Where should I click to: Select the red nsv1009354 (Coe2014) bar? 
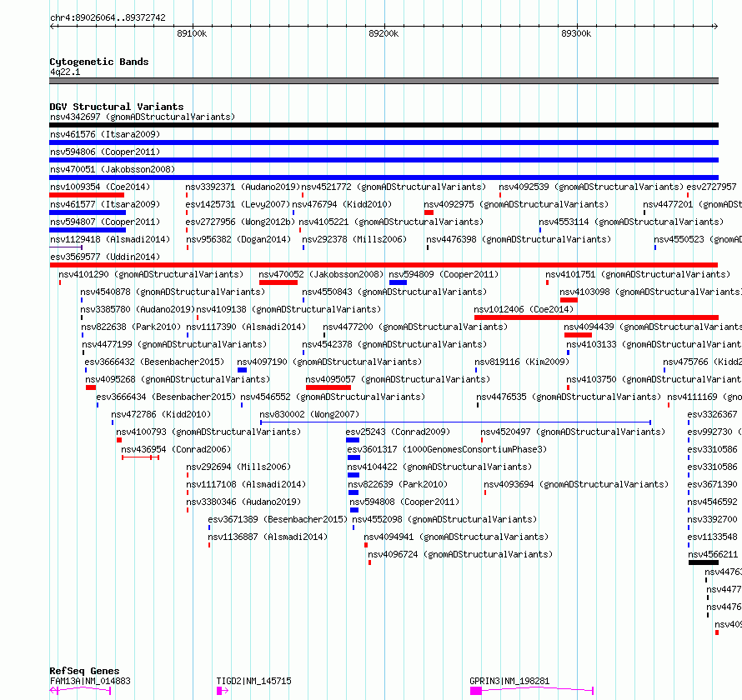click(87, 195)
